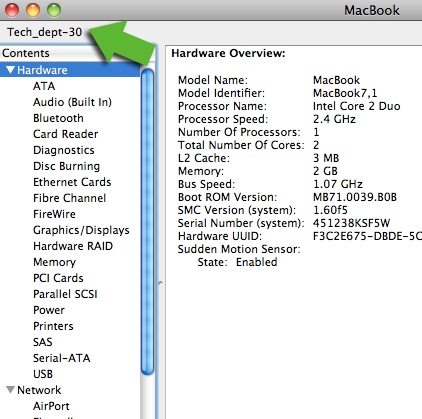Screen dimensions: 422x419
Task: Click the Sudden Motion Sensor State Enabled
Action: pos(256,262)
